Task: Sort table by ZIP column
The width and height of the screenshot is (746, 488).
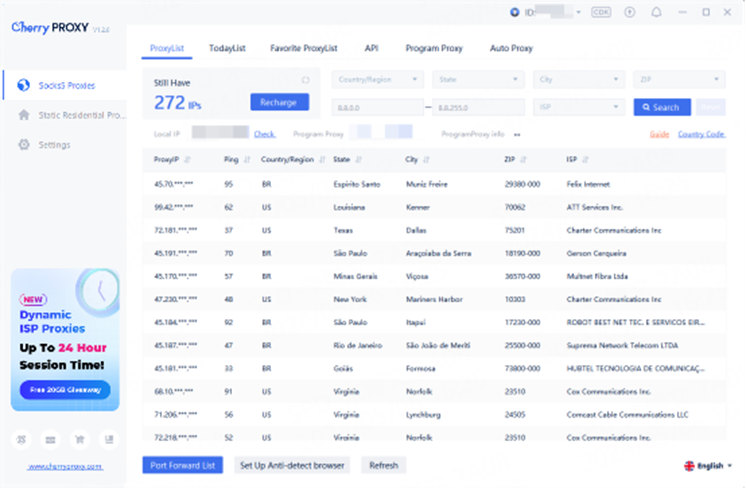Action: pos(523,160)
